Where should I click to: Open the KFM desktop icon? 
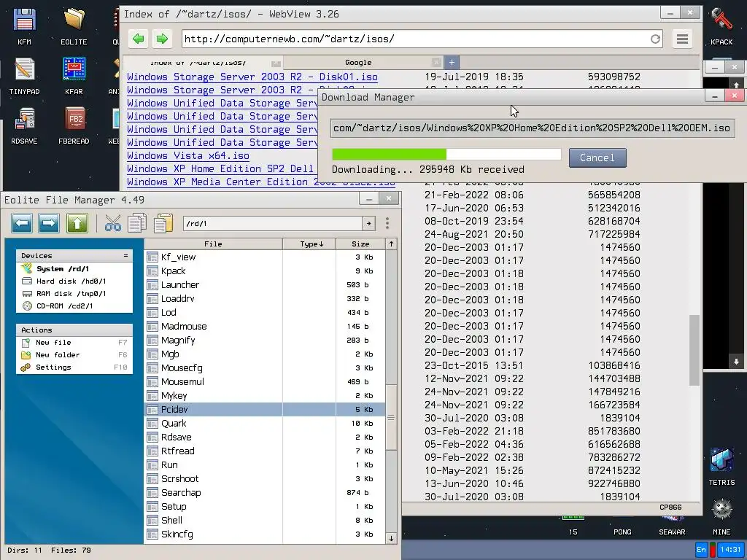coord(24,27)
